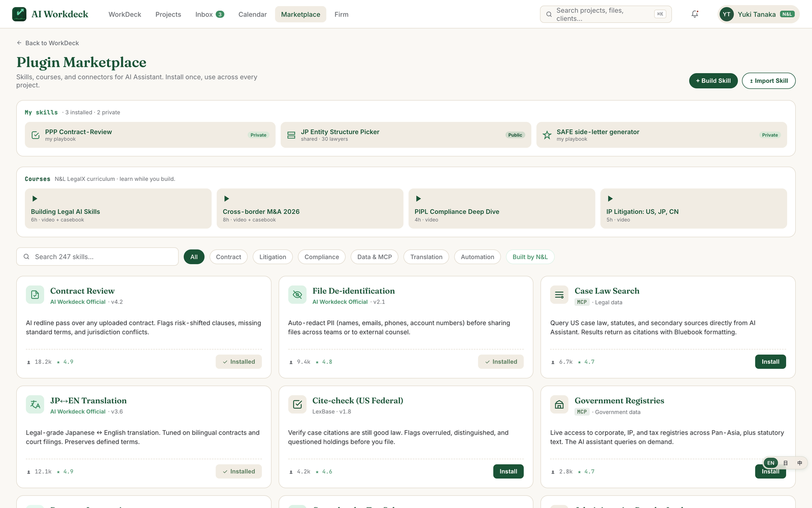Click the SAFE side-letter generator star icon
The width and height of the screenshot is (812, 508).
click(547, 135)
